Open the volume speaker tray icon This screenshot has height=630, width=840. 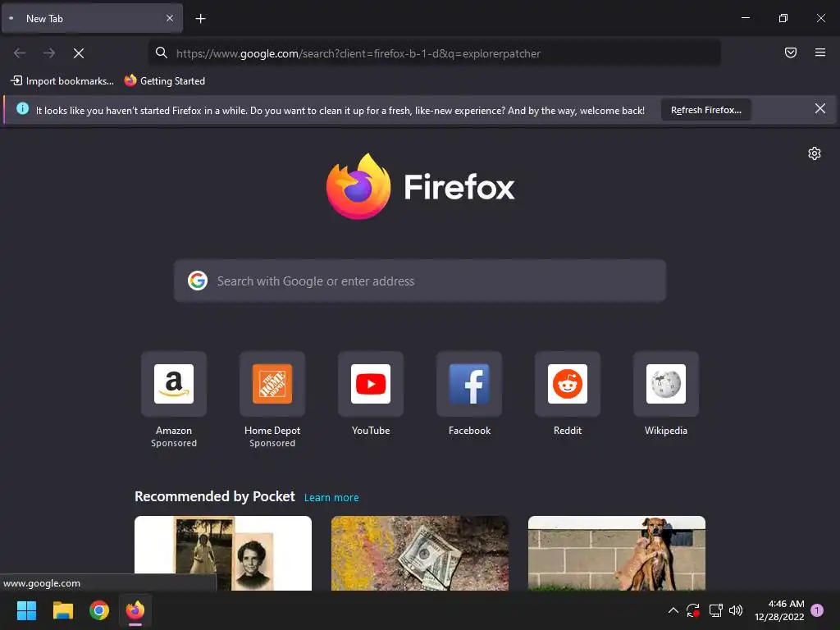click(x=736, y=610)
